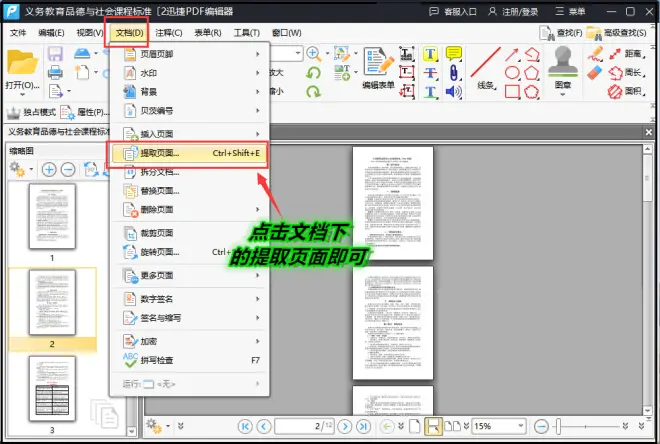
Task: Select the sound speaker annotation tool
Action: click(453, 91)
